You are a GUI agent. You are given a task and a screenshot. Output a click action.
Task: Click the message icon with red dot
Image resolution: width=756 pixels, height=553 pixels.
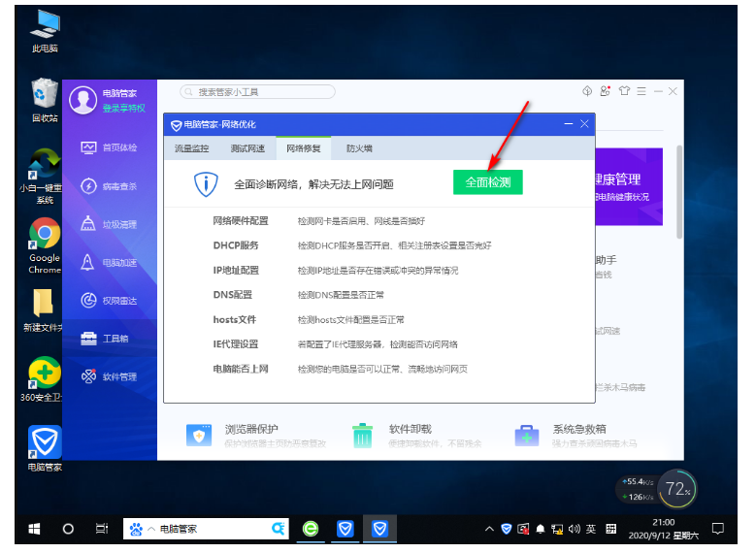(605, 90)
